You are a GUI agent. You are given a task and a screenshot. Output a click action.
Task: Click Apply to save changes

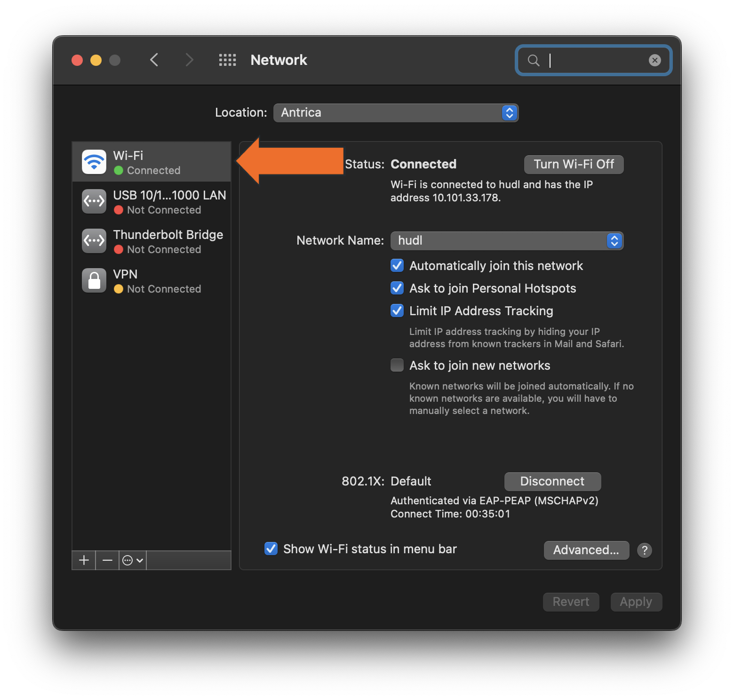coord(636,602)
